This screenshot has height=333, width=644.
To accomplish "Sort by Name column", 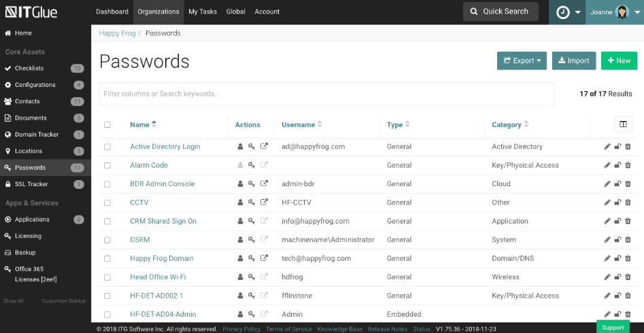I will pos(143,125).
